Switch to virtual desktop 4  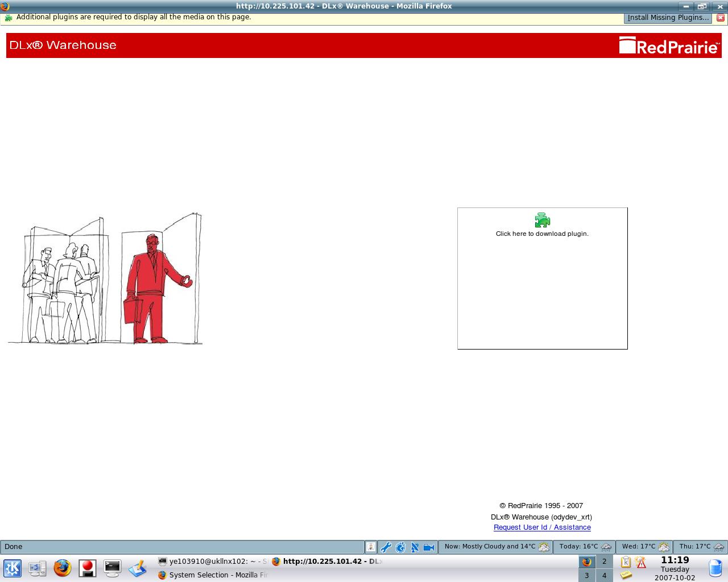click(604, 575)
